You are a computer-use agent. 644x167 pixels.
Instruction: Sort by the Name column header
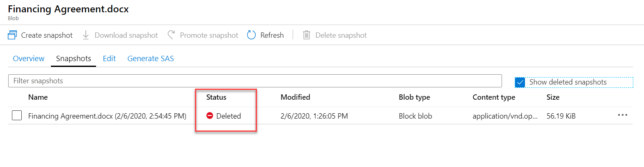(x=38, y=97)
